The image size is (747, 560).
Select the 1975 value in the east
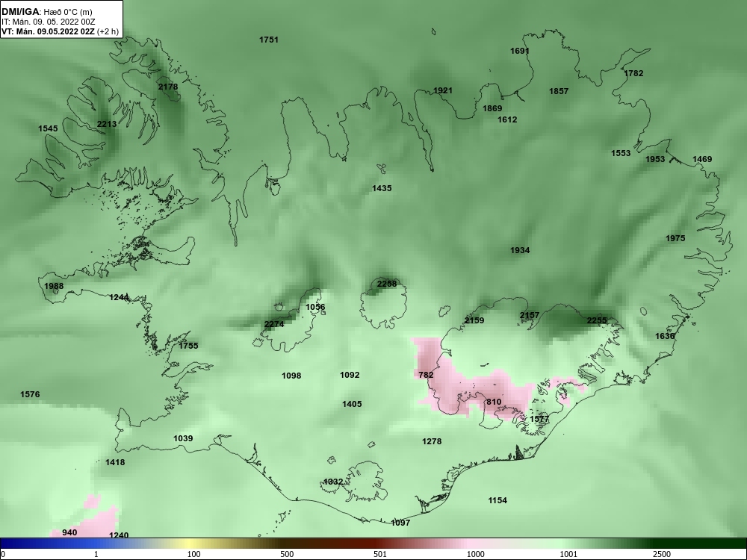(x=675, y=239)
